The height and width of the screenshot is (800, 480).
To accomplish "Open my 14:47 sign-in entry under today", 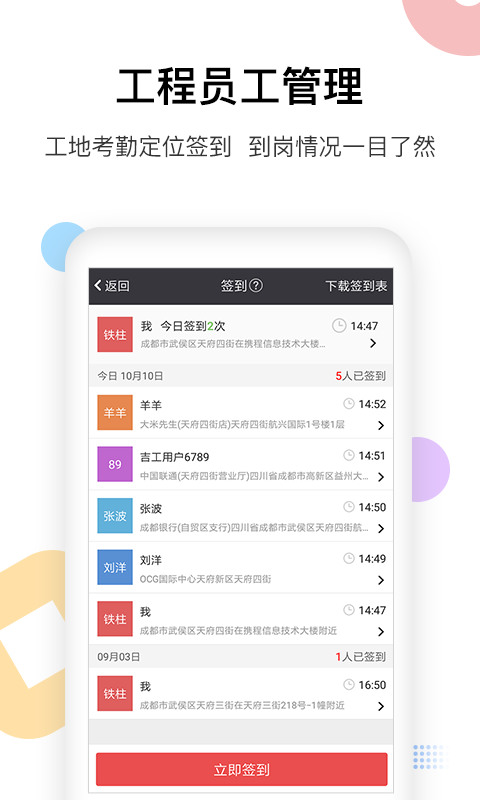I will (x=241, y=619).
